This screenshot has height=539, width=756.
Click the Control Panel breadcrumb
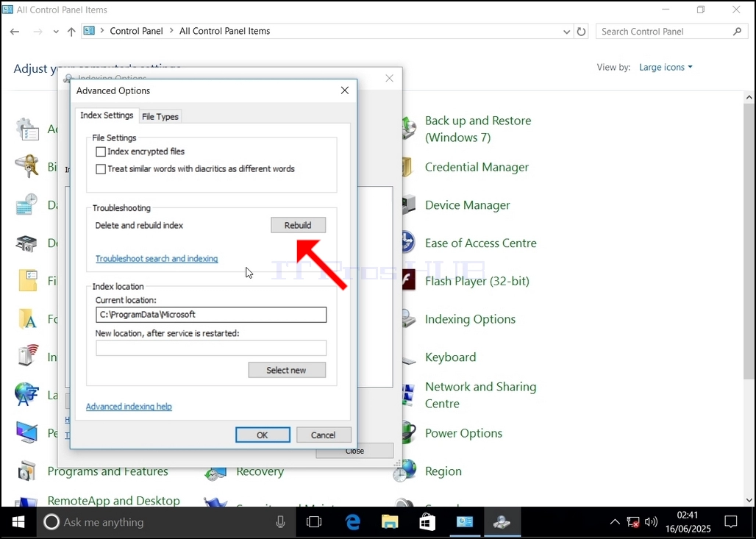tap(137, 32)
